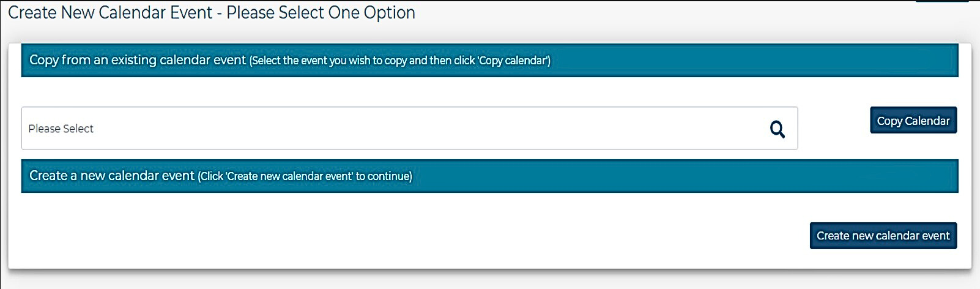Focus the existing event search field
980x289 pixels.
point(409,128)
